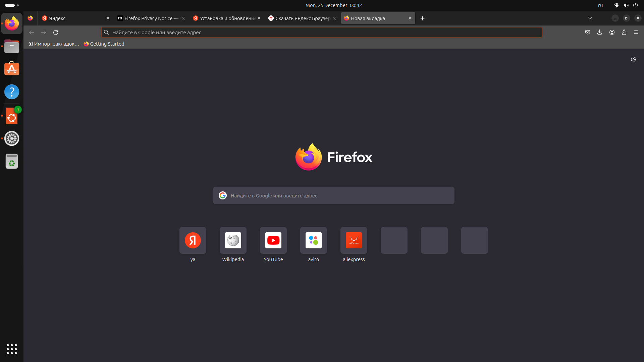
Task: Reload the current page
Action: [x=56, y=33]
